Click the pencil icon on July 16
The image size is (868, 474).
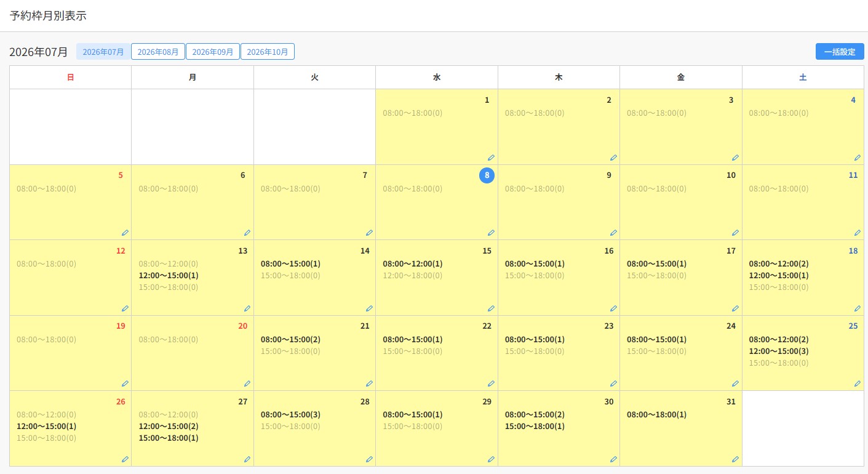click(613, 308)
